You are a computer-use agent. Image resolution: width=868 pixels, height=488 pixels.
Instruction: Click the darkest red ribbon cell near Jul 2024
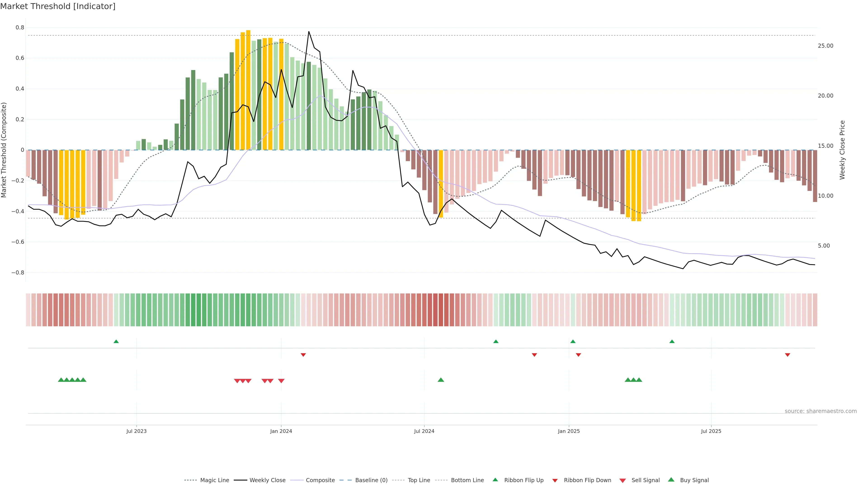440,310
